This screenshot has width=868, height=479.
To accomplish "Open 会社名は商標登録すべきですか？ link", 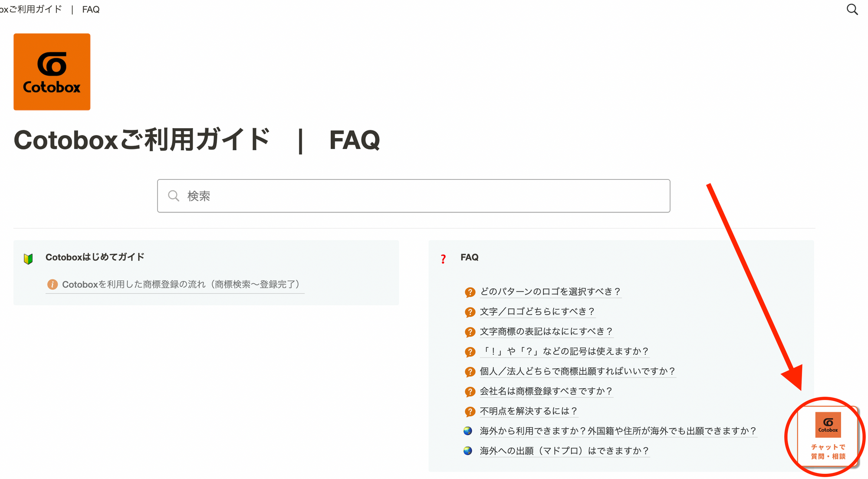I will pos(546,391).
